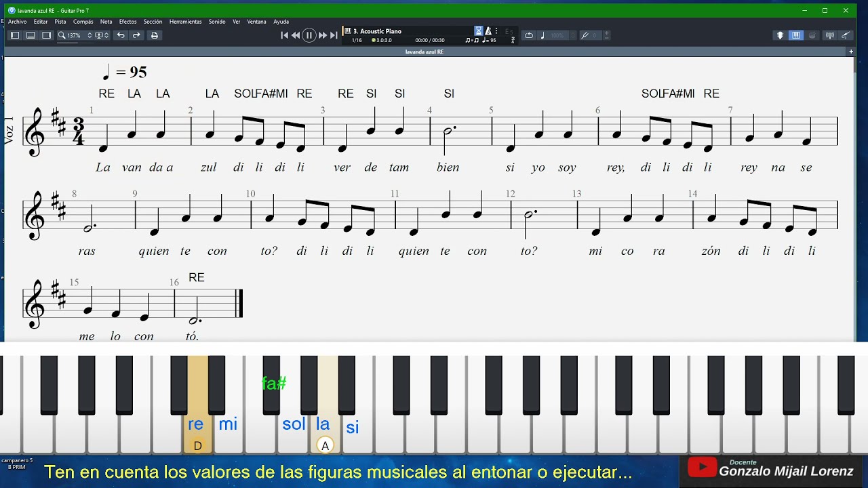Open the Ver menu
Screen dimensions: 868x488
point(237,22)
